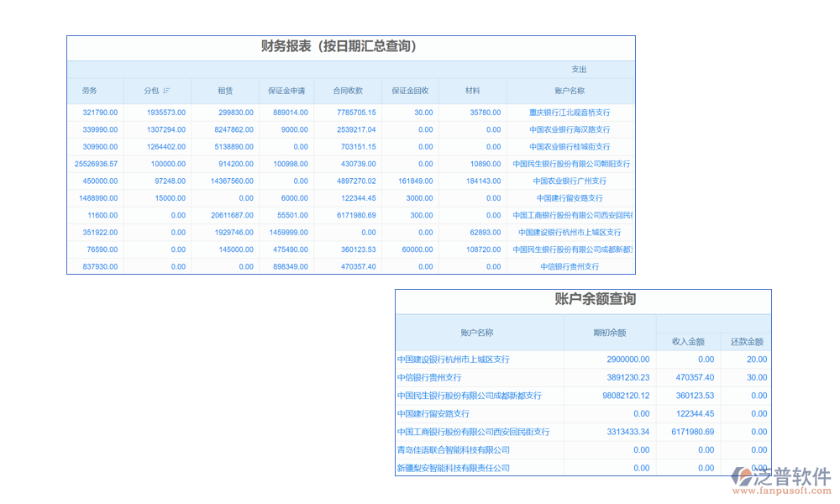Select the 租赁 column header
The width and height of the screenshot is (840, 504).
(225, 91)
